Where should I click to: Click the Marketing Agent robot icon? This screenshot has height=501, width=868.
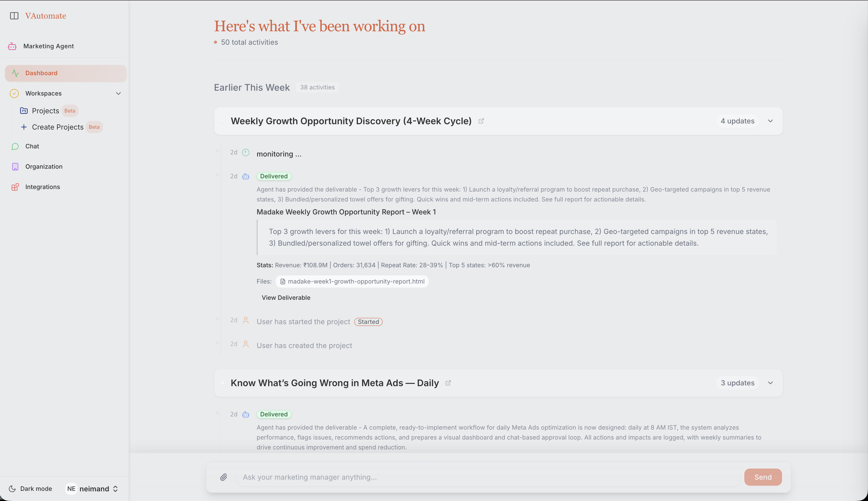pyautogui.click(x=12, y=46)
